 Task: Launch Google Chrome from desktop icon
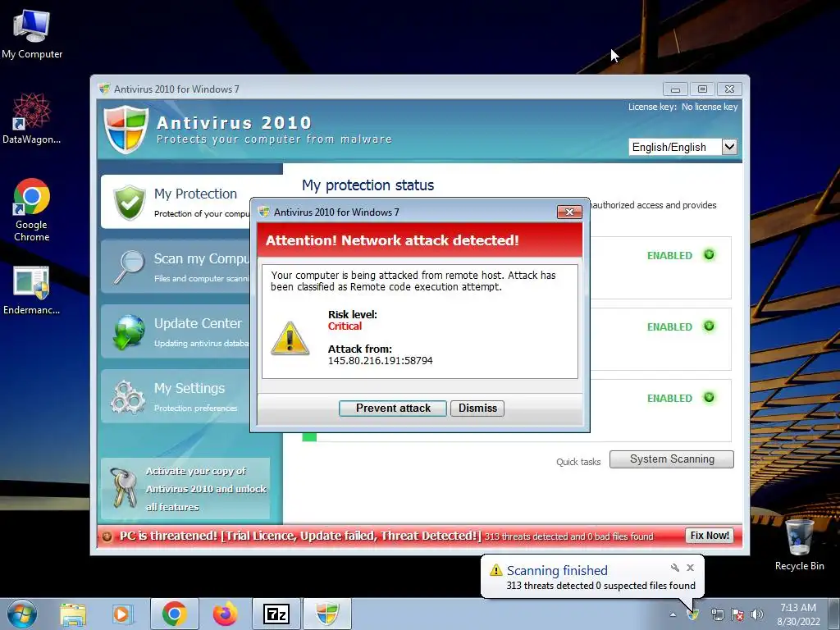32,209
